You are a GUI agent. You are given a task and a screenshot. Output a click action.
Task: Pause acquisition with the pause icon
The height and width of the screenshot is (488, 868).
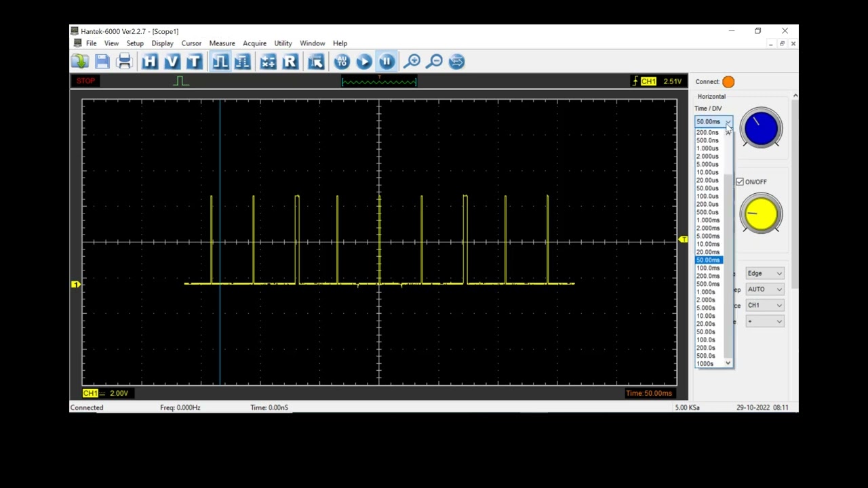[x=387, y=62]
